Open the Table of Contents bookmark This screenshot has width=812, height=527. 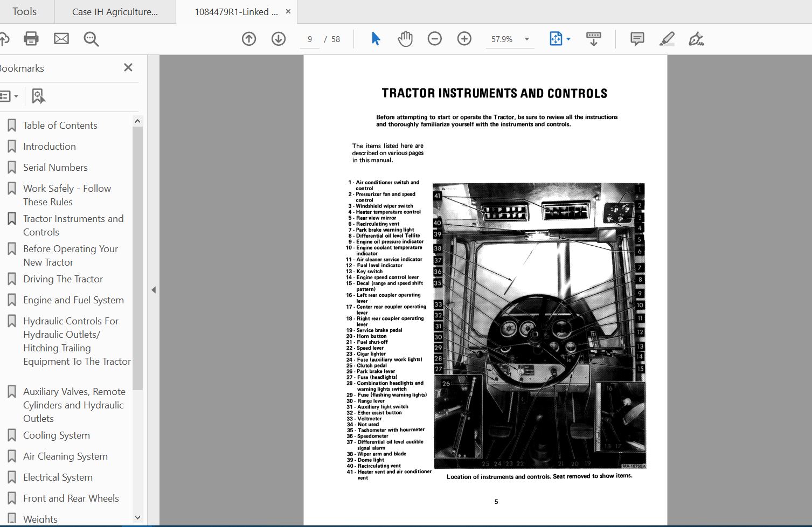click(60, 125)
